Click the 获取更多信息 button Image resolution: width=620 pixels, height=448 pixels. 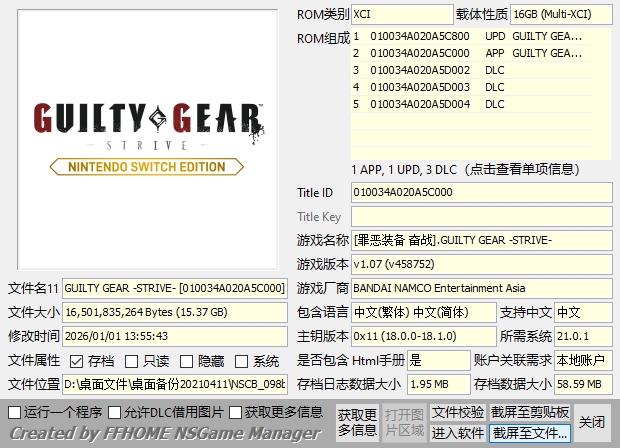pos(357,423)
